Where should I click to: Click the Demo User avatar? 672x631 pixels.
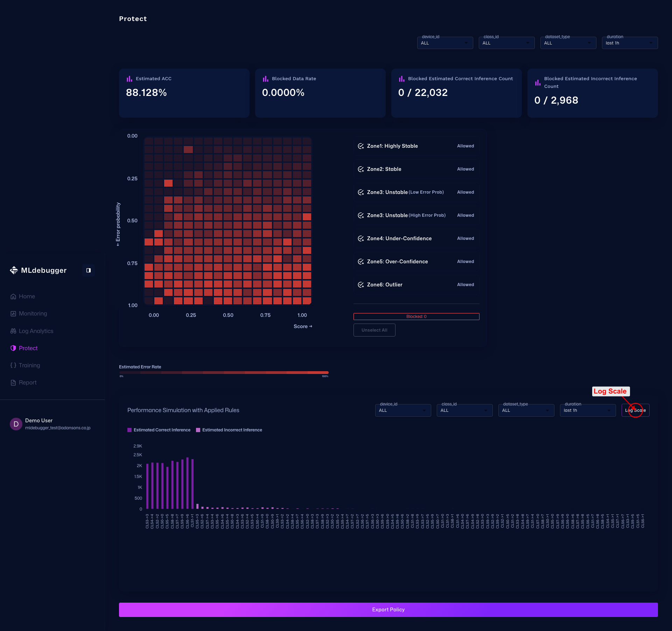16,424
